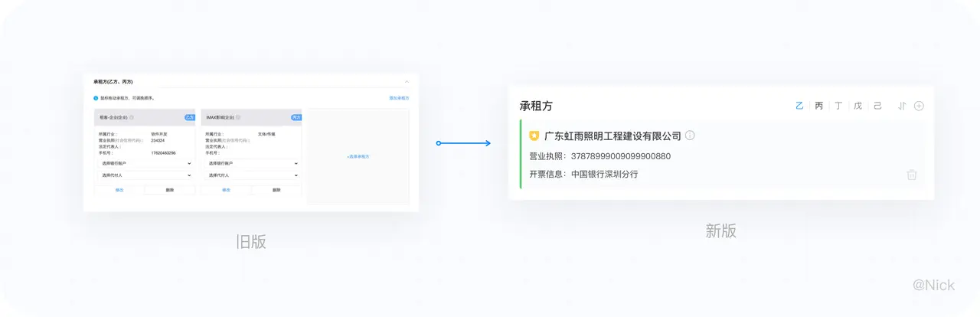Screen dimensions: 980x317
Task: Switch to the 丙 tenant tab
Action: (x=818, y=106)
